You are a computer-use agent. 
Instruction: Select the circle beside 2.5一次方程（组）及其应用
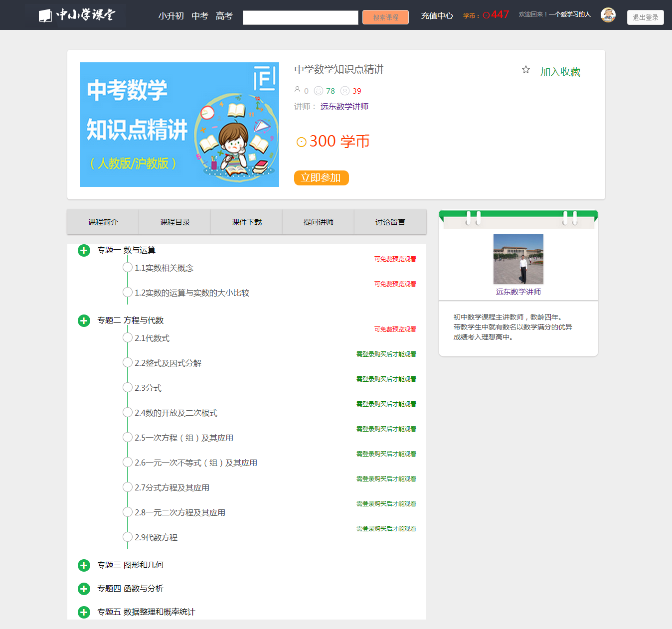[x=128, y=438]
